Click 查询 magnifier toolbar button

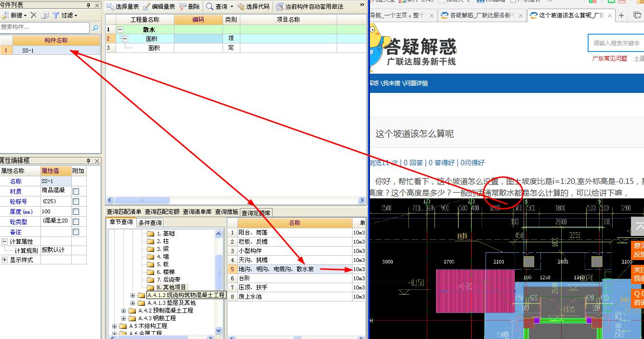[216, 7]
